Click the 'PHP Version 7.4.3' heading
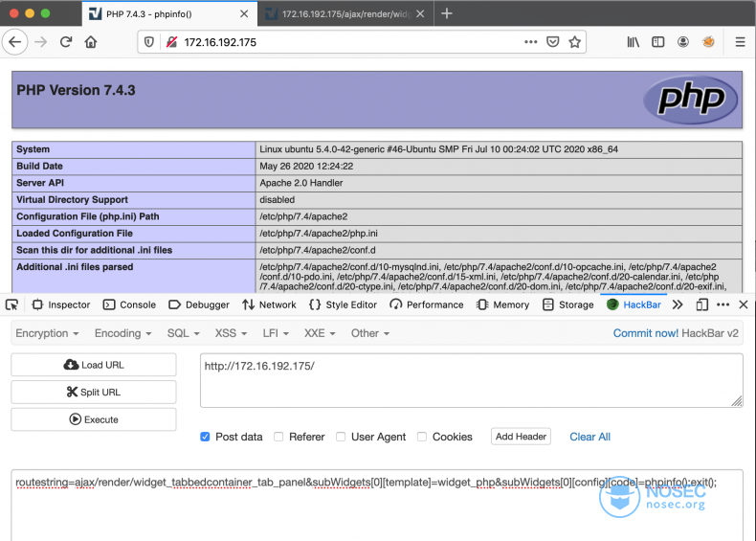The height and width of the screenshot is (541, 756). (76, 90)
